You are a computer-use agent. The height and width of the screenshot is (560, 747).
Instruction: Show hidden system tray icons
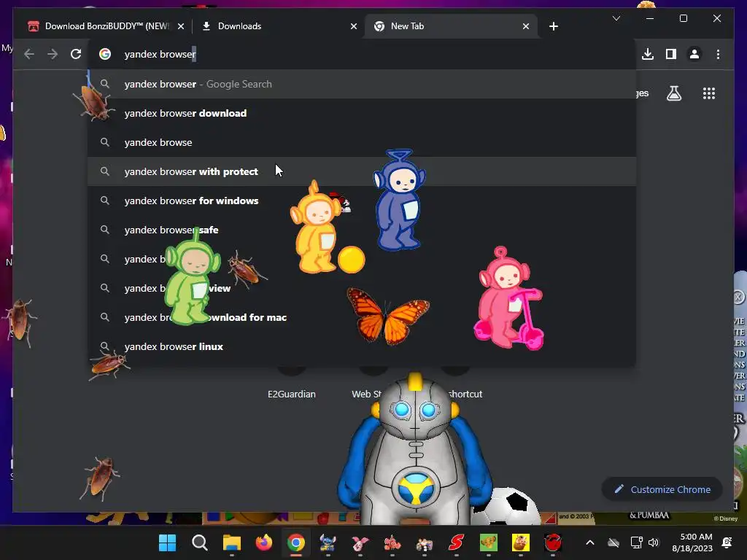589,542
